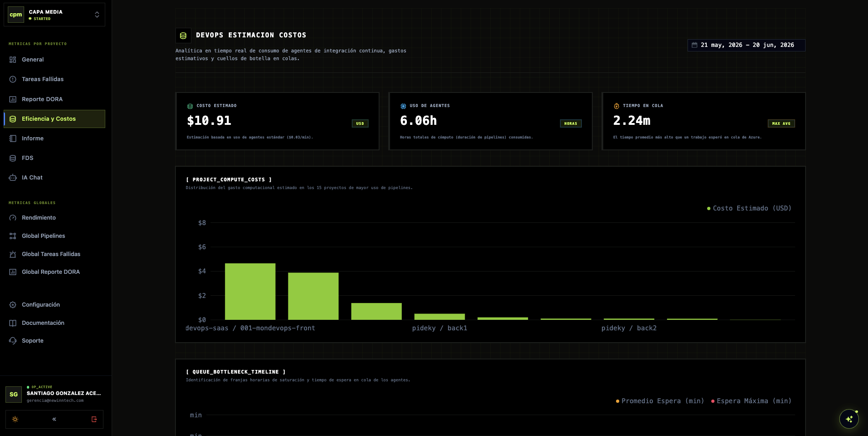Toggle light/dark theme sun icon
This screenshot has height=436, width=868.
[x=15, y=419]
